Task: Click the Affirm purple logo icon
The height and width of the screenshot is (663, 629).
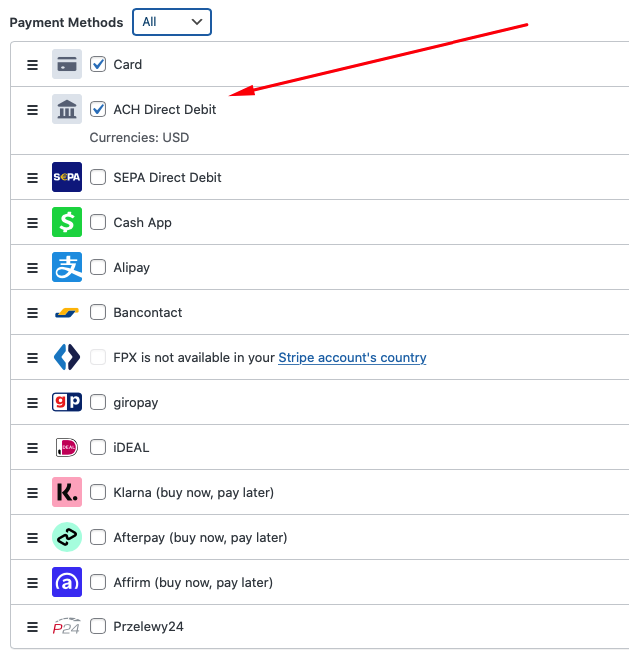Action: (x=67, y=582)
